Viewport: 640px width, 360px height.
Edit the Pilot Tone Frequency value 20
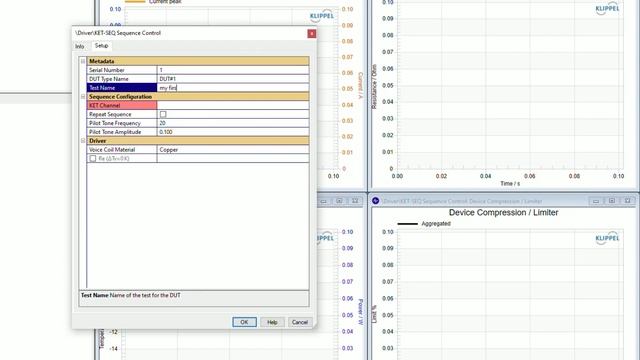(233, 123)
